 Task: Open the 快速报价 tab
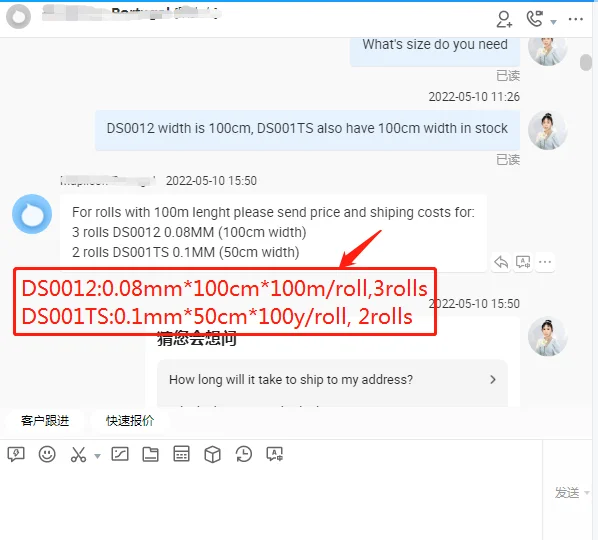point(130,421)
